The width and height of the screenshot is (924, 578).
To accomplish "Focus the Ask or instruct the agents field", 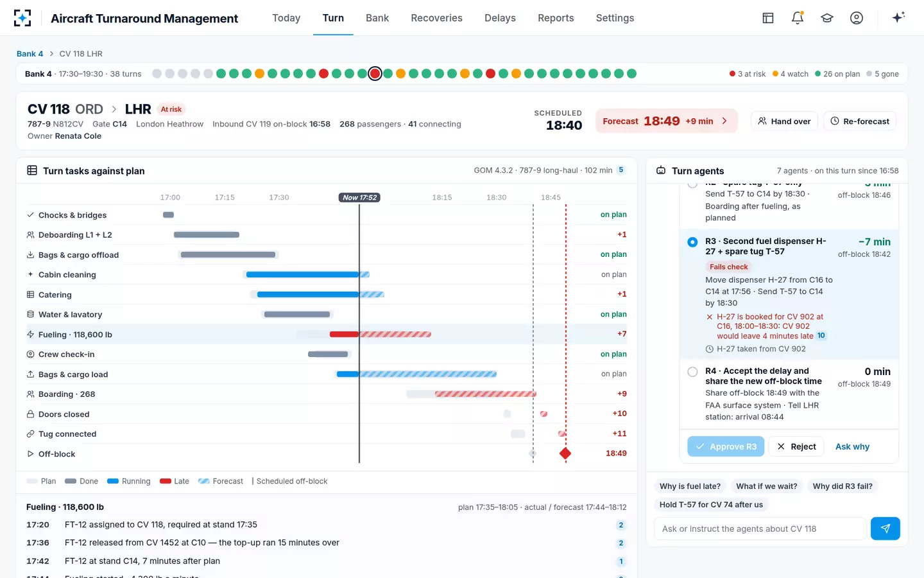I will point(760,529).
